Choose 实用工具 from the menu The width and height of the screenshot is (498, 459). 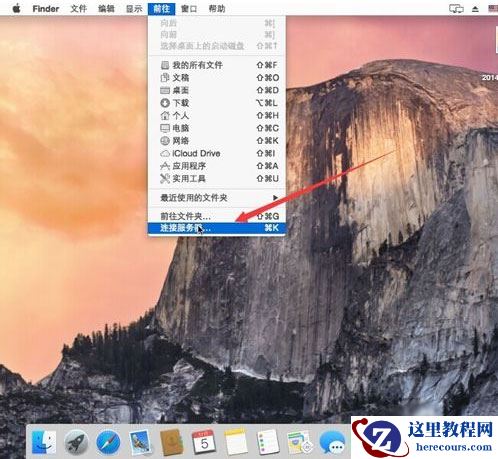click(x=217, y=179)
